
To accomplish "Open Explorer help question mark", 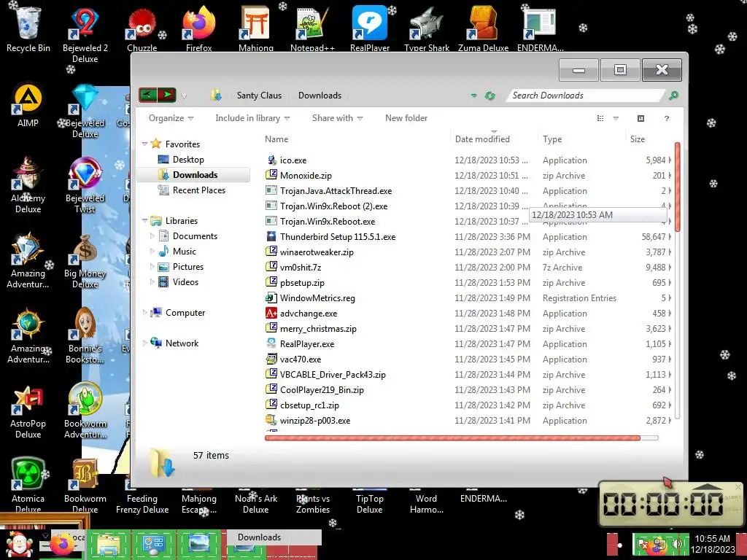I will 667,118.
